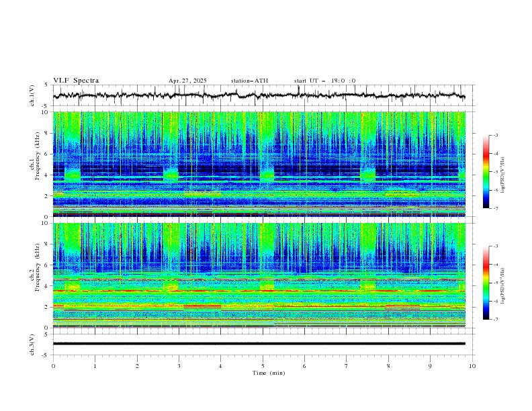Screen dimensions: 532x411
Task: Click the time axis tick label "3"
Action: 179,366
